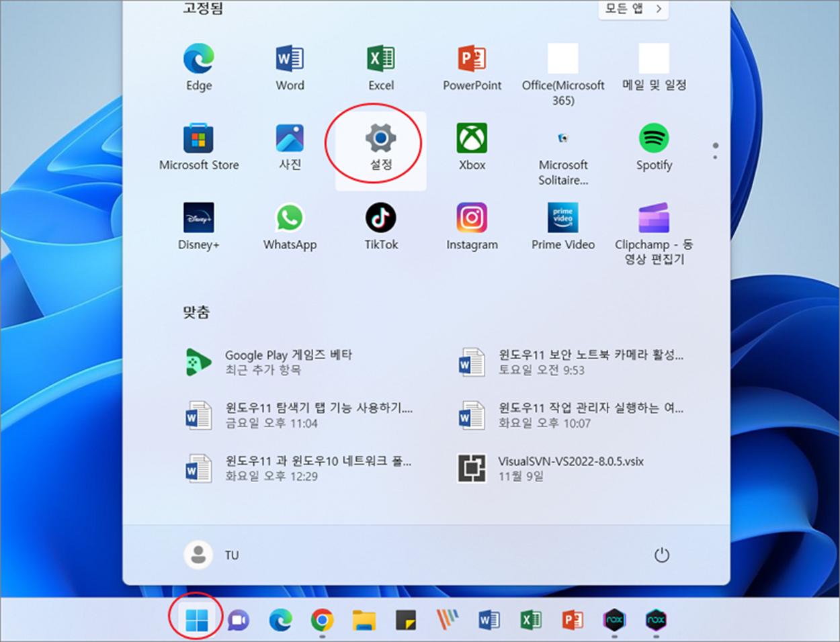Open Office(Microsoft 365) pinned tile
The width and height of the screenshot is (840, 642).
pyautogui.click(x=563, y=74)
